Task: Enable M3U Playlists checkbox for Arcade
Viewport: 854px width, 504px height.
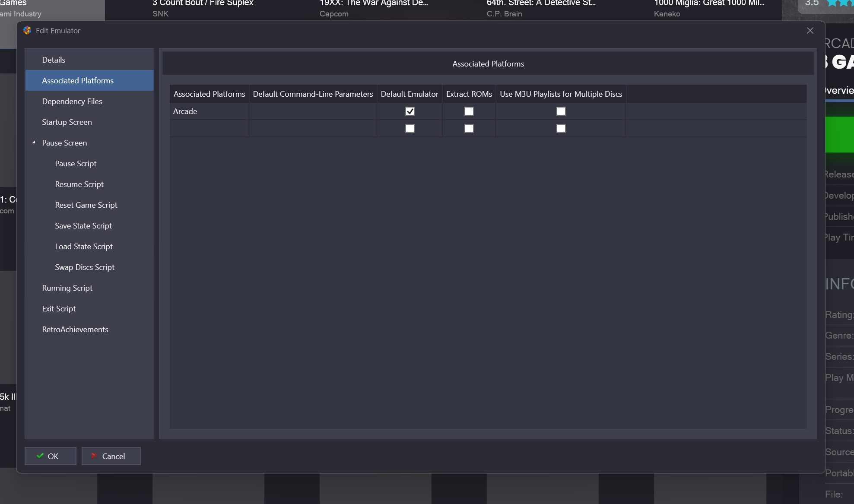Action: (561, 111)
